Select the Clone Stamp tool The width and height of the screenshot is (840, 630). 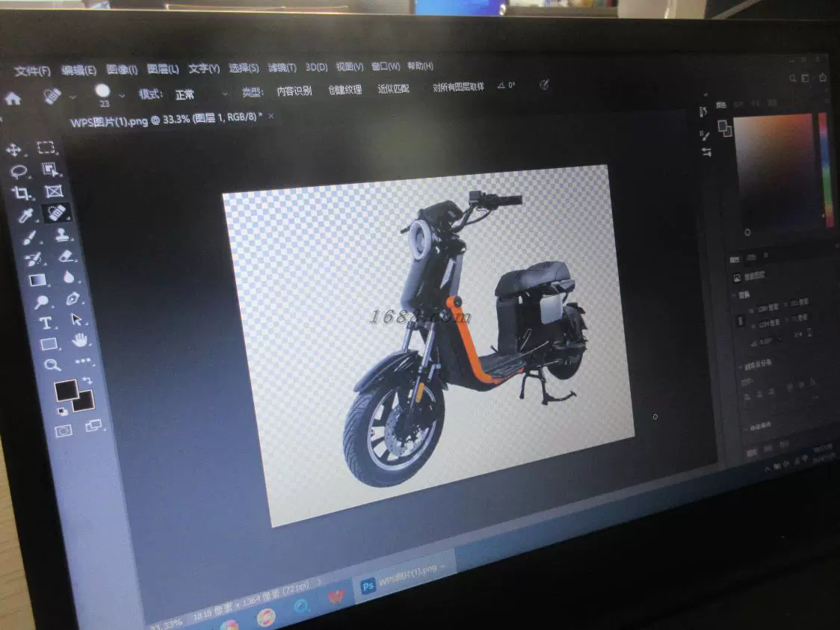(61, 235)
